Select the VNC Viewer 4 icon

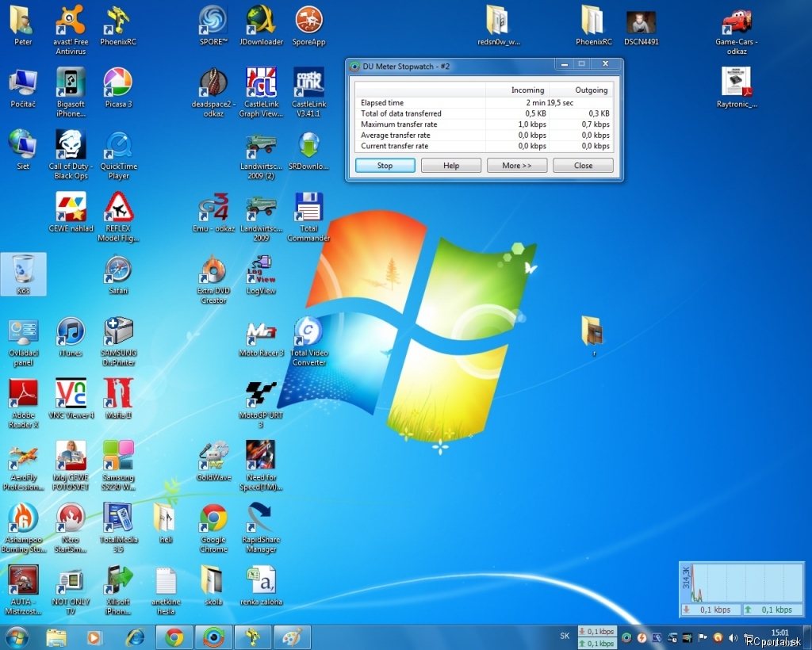coord(71,394)
